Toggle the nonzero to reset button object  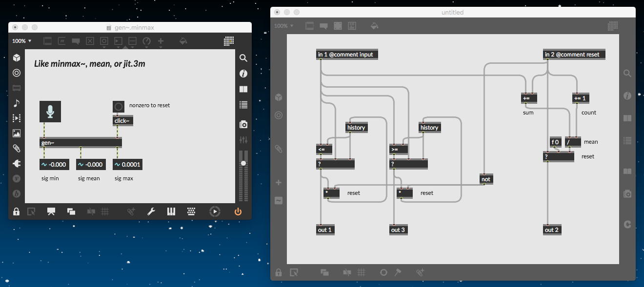118,106
